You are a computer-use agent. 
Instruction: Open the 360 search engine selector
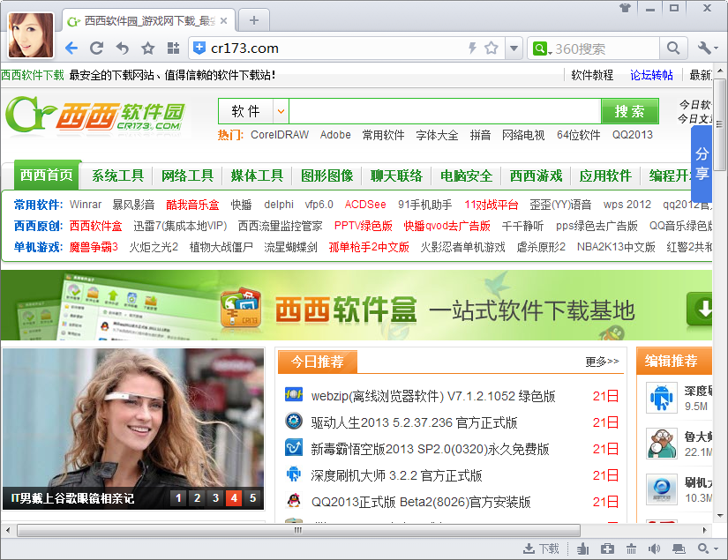(543, 49)
